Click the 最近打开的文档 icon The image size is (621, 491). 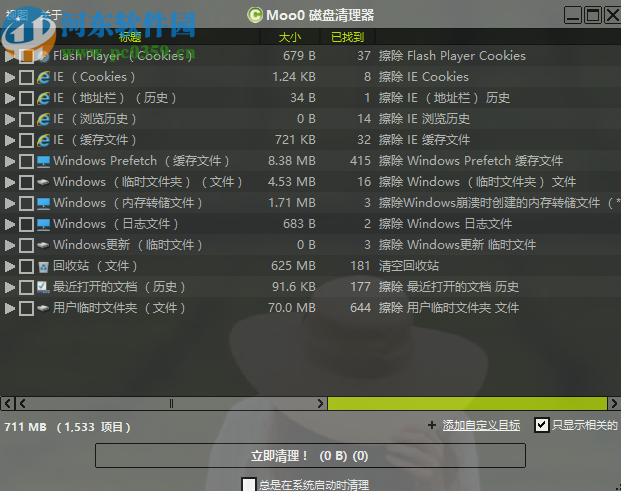[43, 287]
